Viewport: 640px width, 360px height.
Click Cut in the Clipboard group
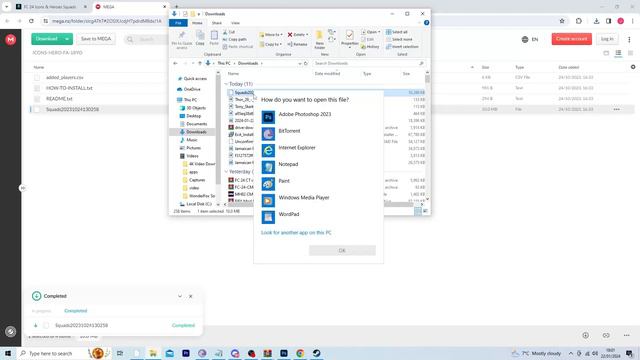point(229,32)
